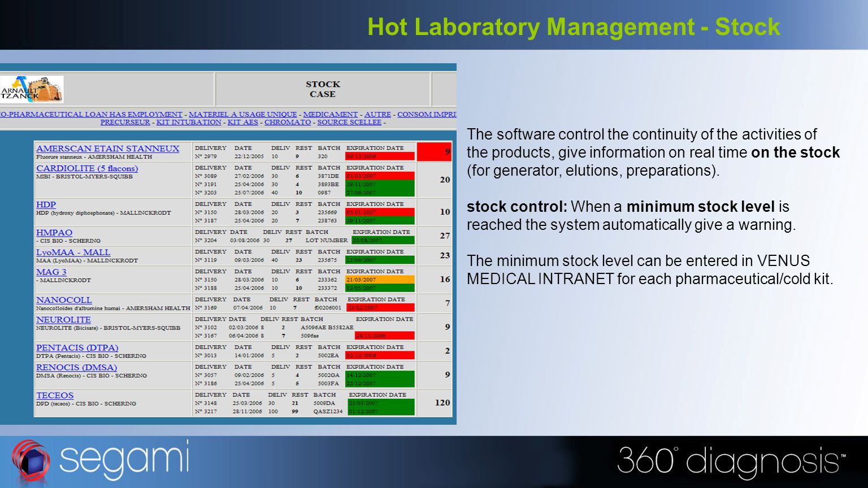This screenshot has width=868, height=488.
Task: Click HMPAO stock total 27
Action: [445, 236]
